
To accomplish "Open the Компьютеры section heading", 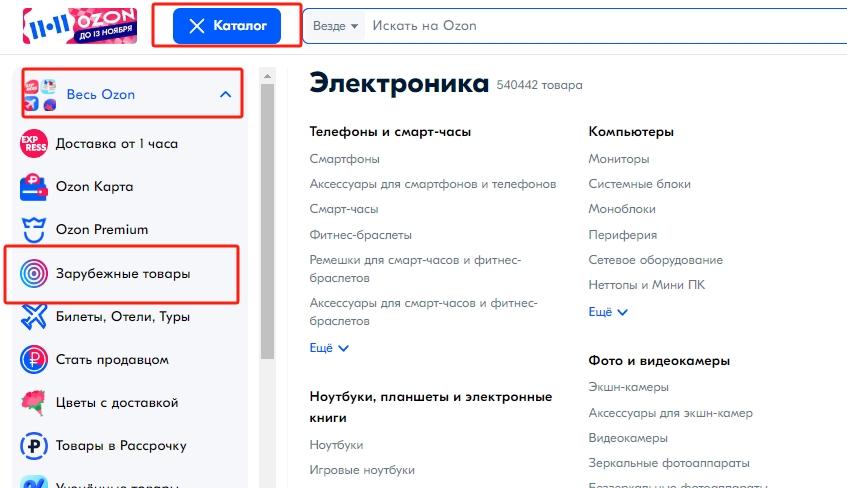I will point(631,132).
